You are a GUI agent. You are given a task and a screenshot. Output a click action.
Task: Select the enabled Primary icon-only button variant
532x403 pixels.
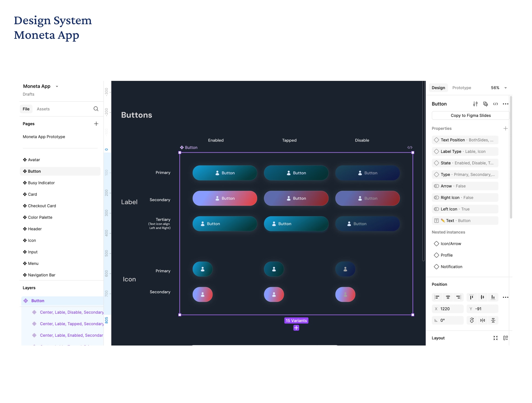tap(202, 269)
